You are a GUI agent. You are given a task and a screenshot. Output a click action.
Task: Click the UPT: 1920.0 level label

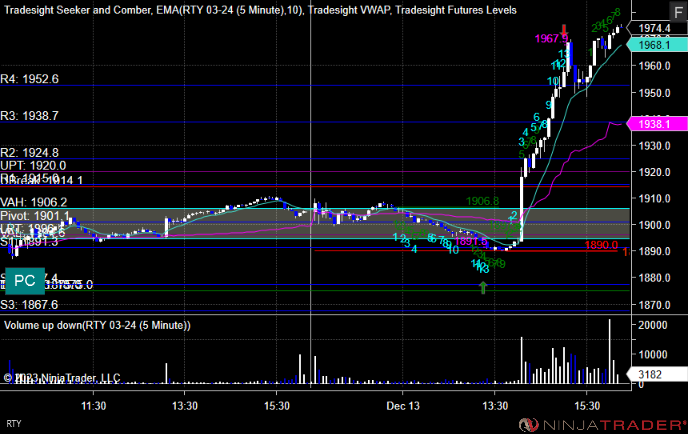pyautogui.click(x=33, y=166)
